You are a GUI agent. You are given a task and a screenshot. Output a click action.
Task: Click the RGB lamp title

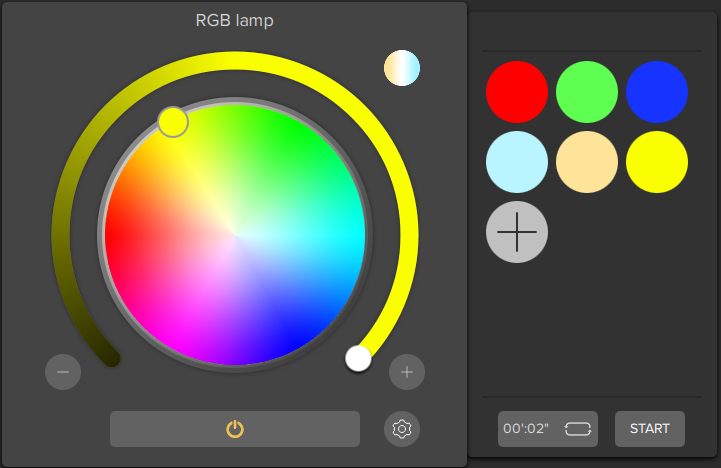tap(234, 19)
